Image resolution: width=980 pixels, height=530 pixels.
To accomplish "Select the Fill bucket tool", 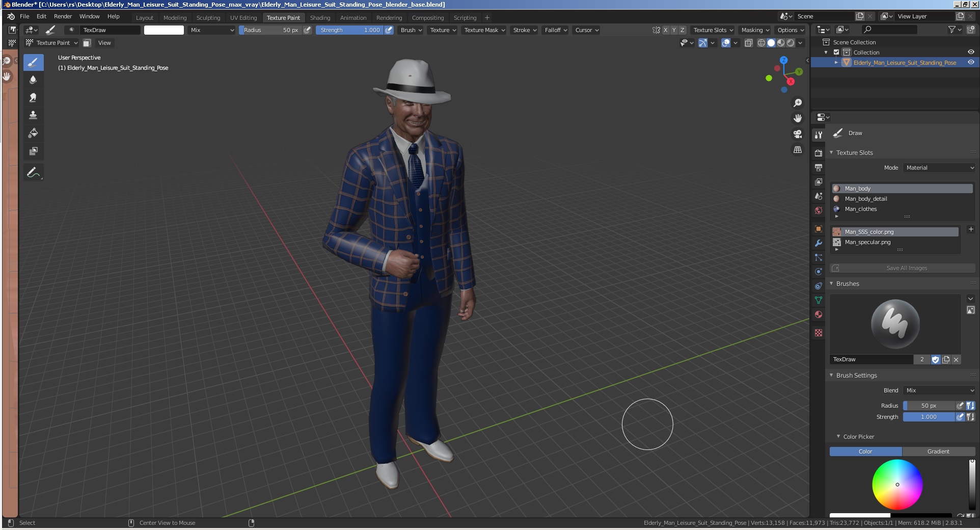I will pos(33,133).
